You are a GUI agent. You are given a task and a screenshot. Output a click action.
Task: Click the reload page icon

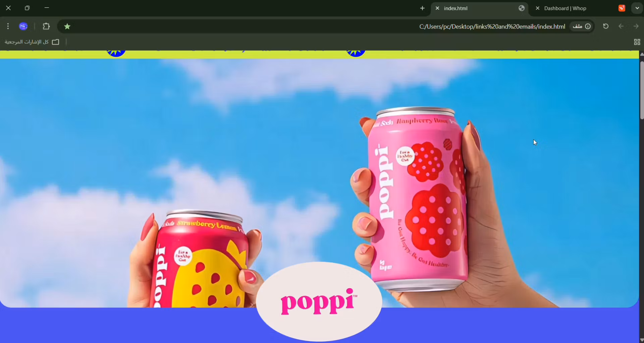605,26
